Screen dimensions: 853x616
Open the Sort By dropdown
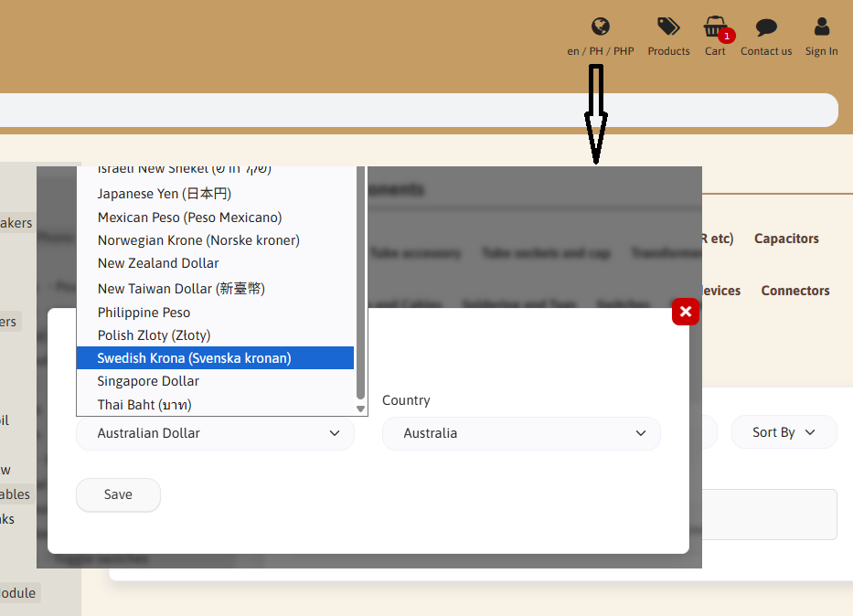[x=784, y=432]
